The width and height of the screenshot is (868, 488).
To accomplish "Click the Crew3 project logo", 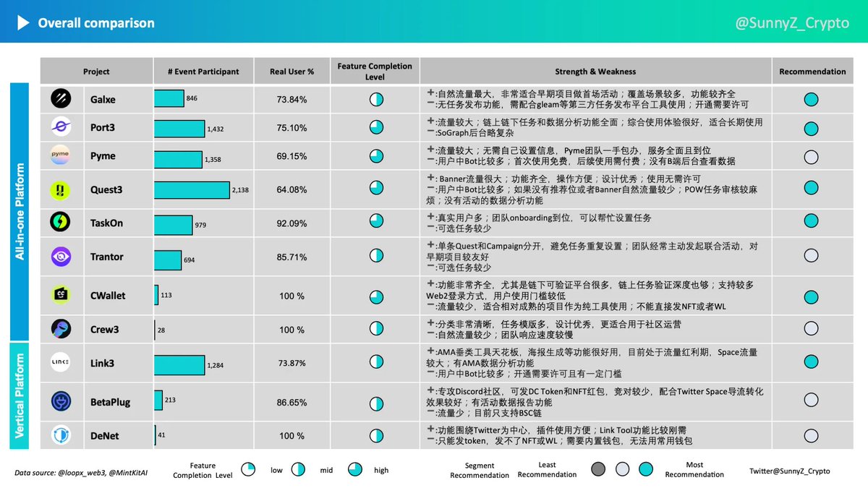I will pos(60,329).
